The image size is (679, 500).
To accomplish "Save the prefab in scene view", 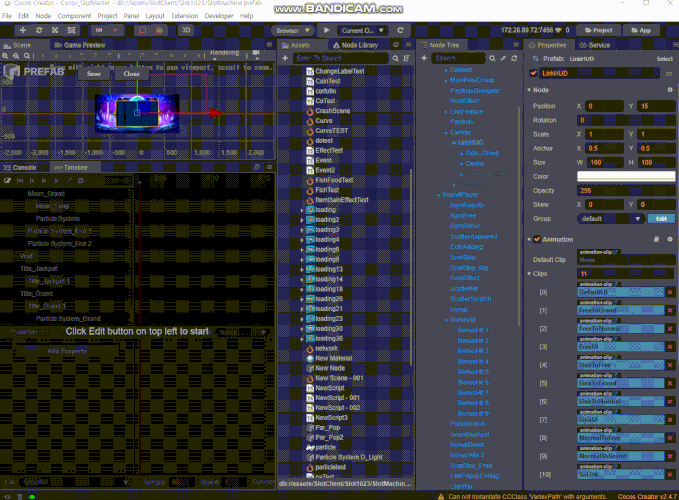I will click(94, 74).
